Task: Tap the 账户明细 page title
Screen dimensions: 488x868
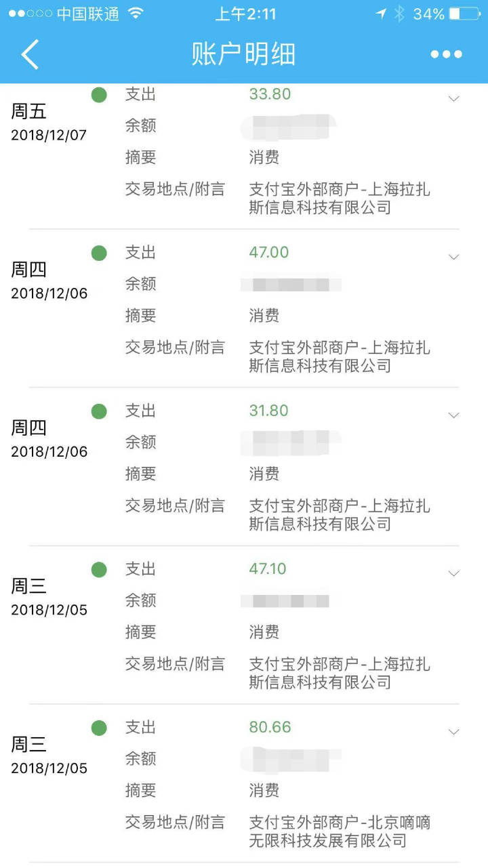Action: click(244, 54)
